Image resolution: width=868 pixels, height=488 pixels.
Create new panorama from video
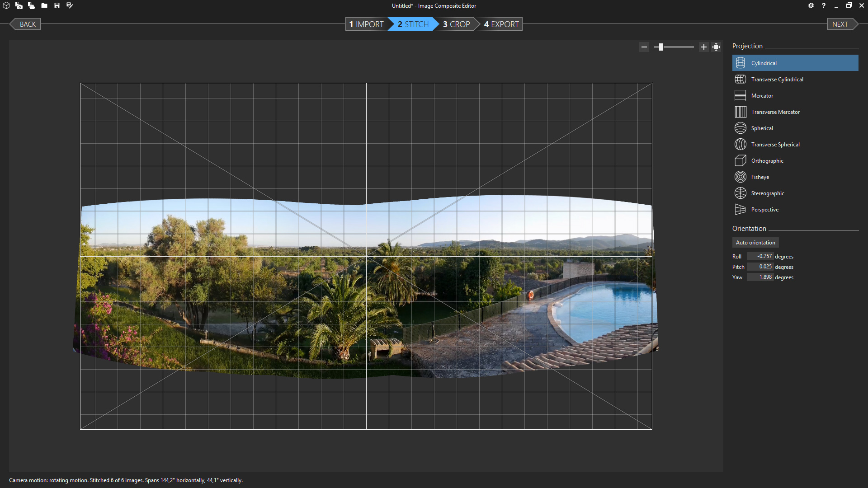point(32,5)
